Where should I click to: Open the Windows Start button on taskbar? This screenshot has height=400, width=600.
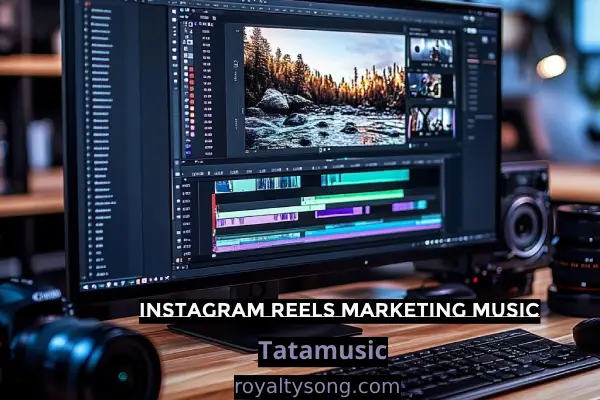click(85, 287)
